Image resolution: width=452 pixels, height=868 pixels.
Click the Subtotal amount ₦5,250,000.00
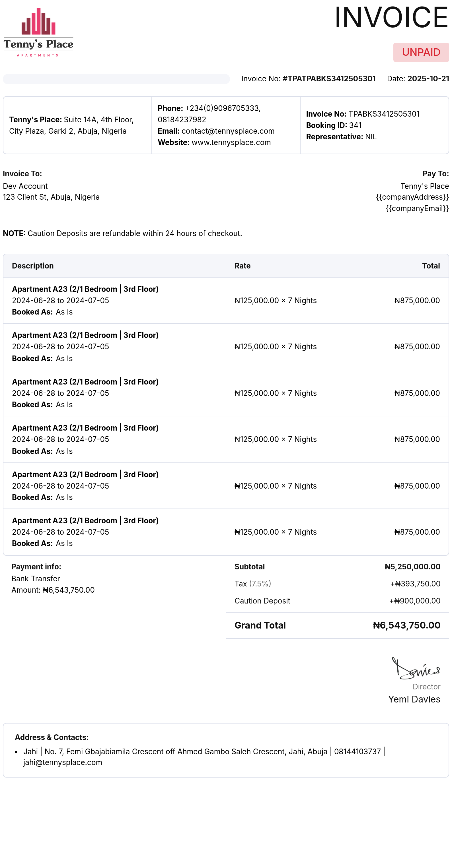(412, 567)
